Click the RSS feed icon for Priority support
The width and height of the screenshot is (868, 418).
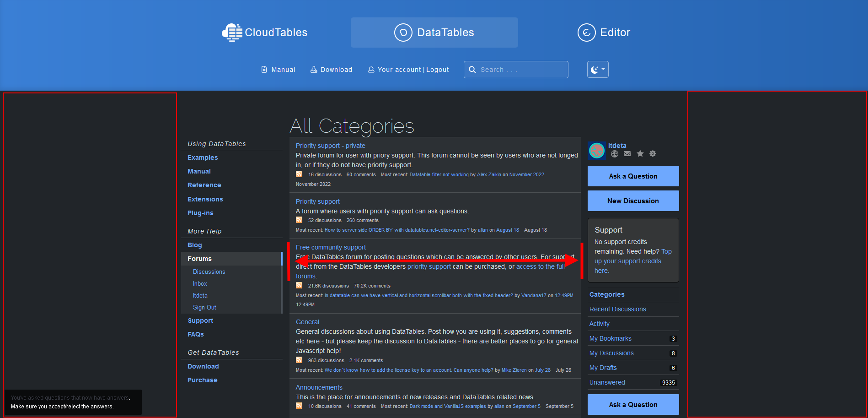point(300,220)
